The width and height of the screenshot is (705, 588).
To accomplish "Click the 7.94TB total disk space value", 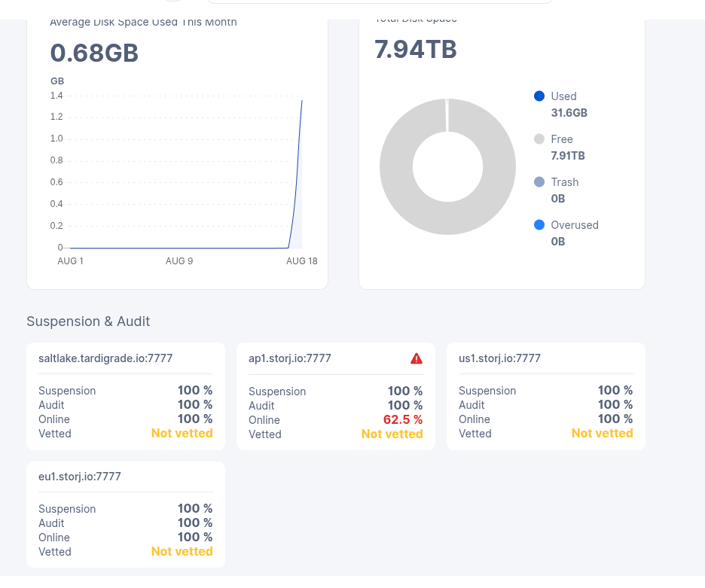I will (416, 50).
